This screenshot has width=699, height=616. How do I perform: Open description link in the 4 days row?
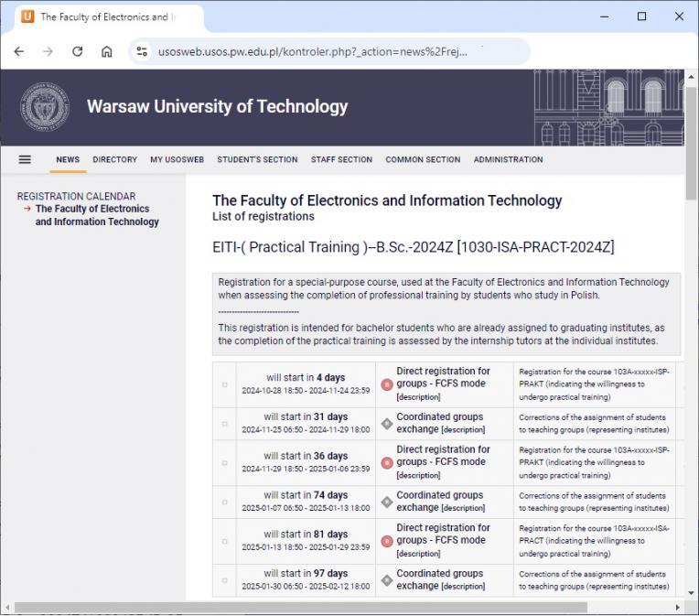[x=418, y=397]
